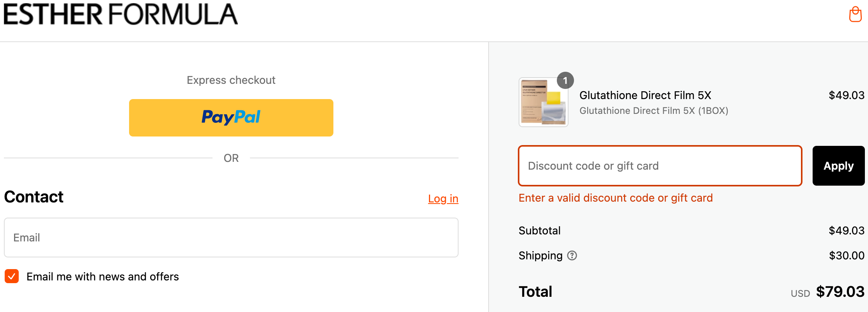Open the shopping bag cart icon

click(855, 14)
